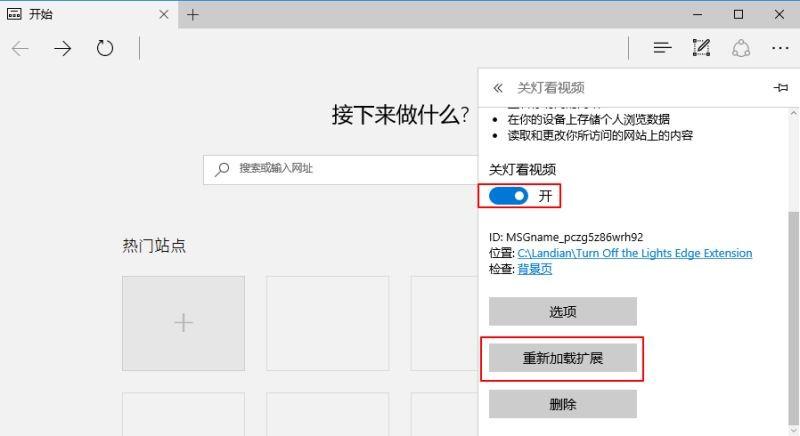Refresh the current page
Viewport: 800px width, 436px height.
(105, 48)
